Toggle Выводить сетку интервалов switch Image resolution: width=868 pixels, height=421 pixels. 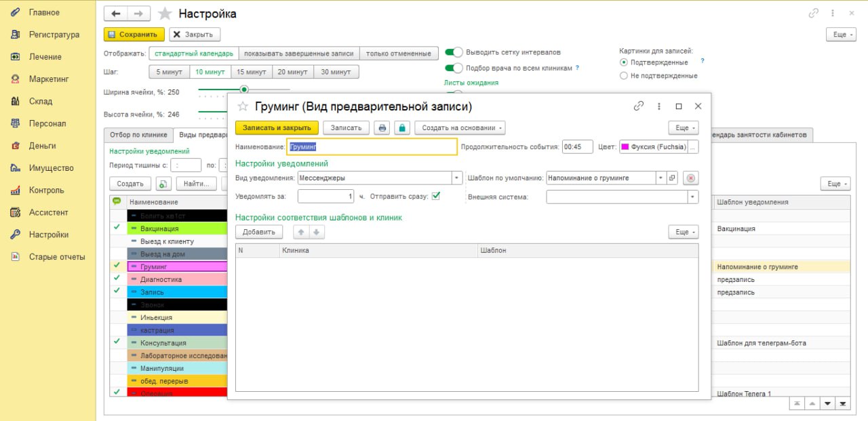(x=454, y=52)
